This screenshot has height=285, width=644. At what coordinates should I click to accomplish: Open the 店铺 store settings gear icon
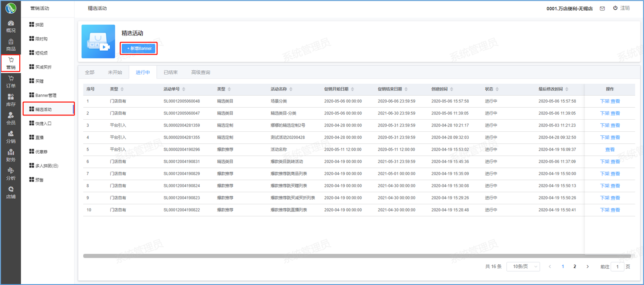click(11, 192)
